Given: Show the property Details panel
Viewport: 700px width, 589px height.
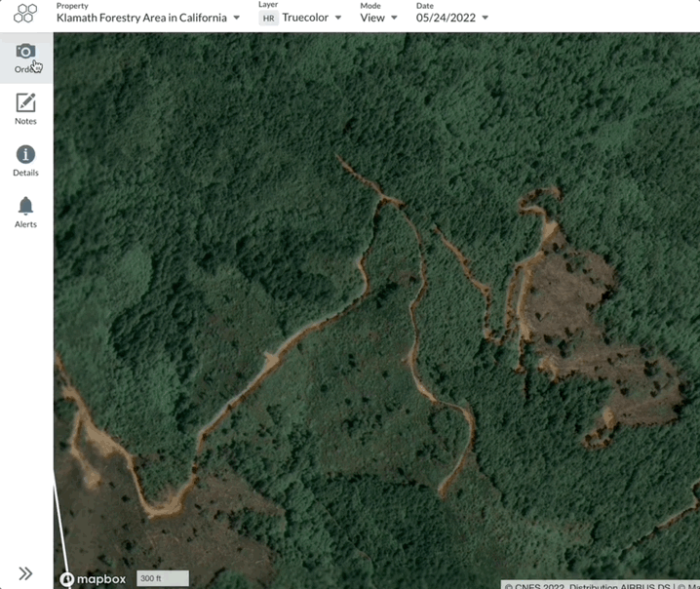Looking at the screenshot, I should tap(25, 160).
